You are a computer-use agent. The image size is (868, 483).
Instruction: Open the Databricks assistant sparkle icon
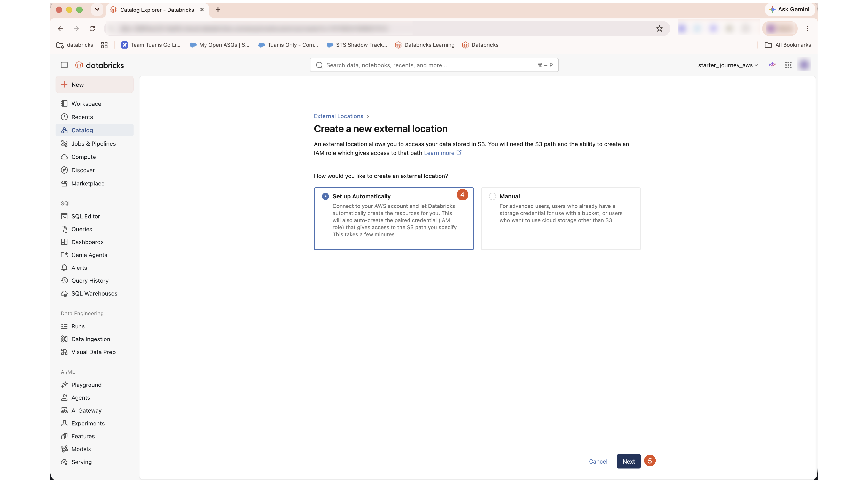coord(772,65)
